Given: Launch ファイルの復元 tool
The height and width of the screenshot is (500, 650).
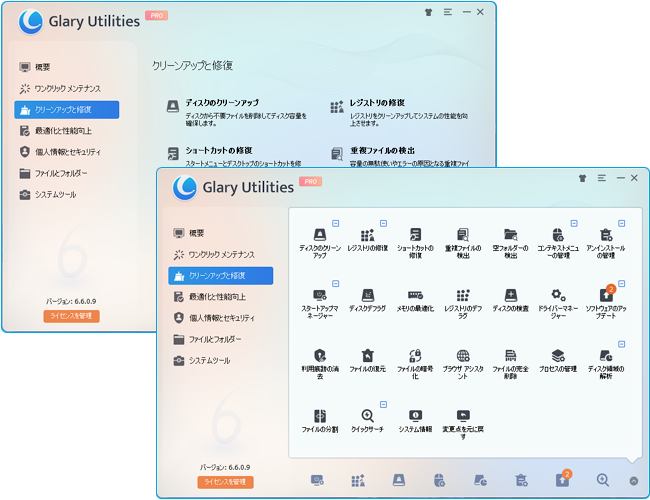Looking at the screenshot, I should point(367,360).
